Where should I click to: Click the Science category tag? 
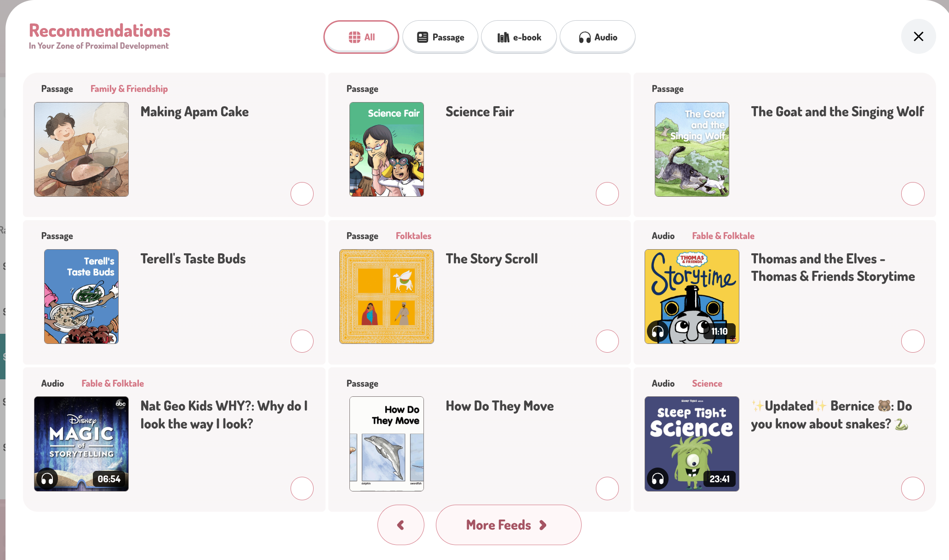pos(707,383)
